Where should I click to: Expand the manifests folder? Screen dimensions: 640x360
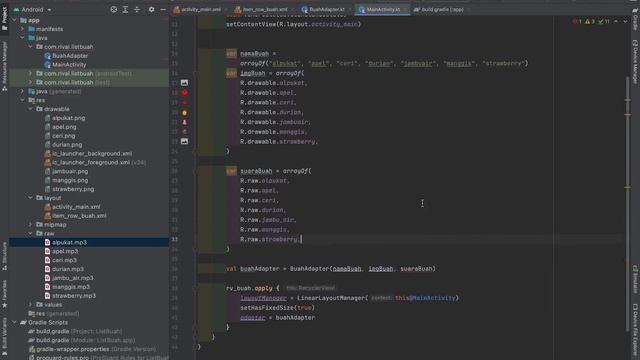23,29
